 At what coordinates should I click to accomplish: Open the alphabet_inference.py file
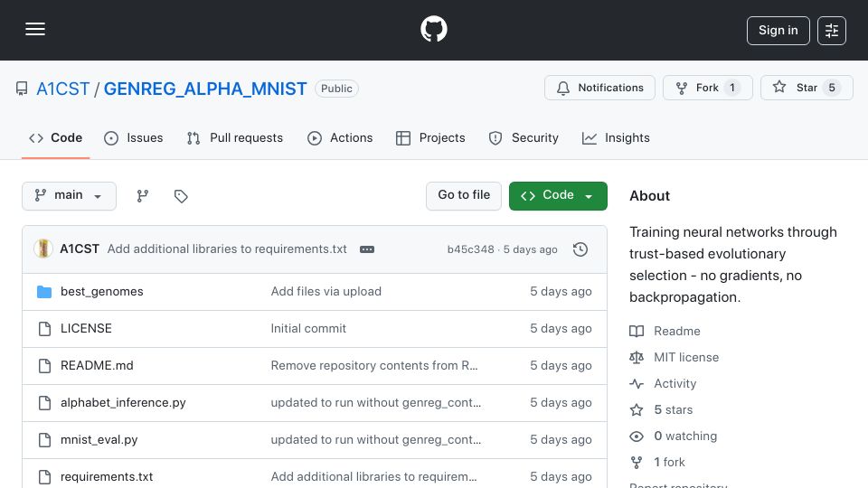123,403
